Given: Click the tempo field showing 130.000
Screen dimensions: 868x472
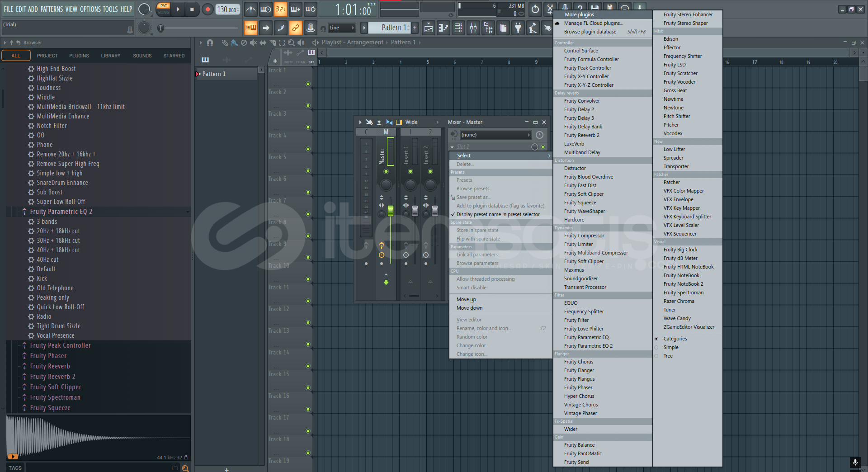Looking at the screenshot, I should pos(228,9).
